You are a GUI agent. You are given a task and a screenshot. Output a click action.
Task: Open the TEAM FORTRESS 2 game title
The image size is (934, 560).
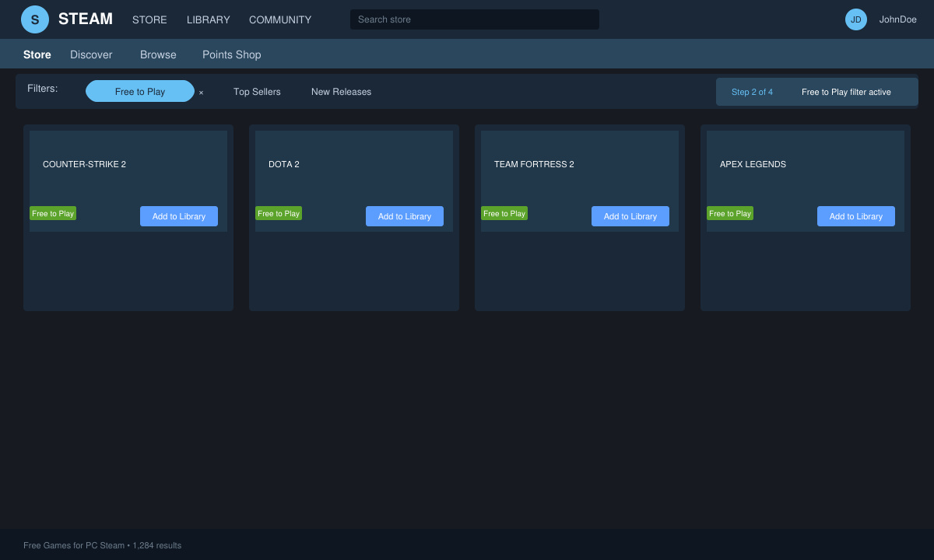(534, 164)
